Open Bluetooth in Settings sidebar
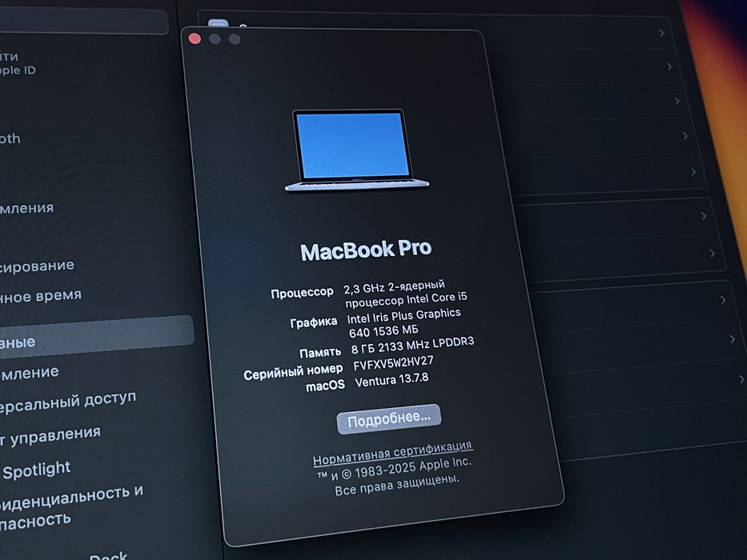 click(x=10, y=139)
